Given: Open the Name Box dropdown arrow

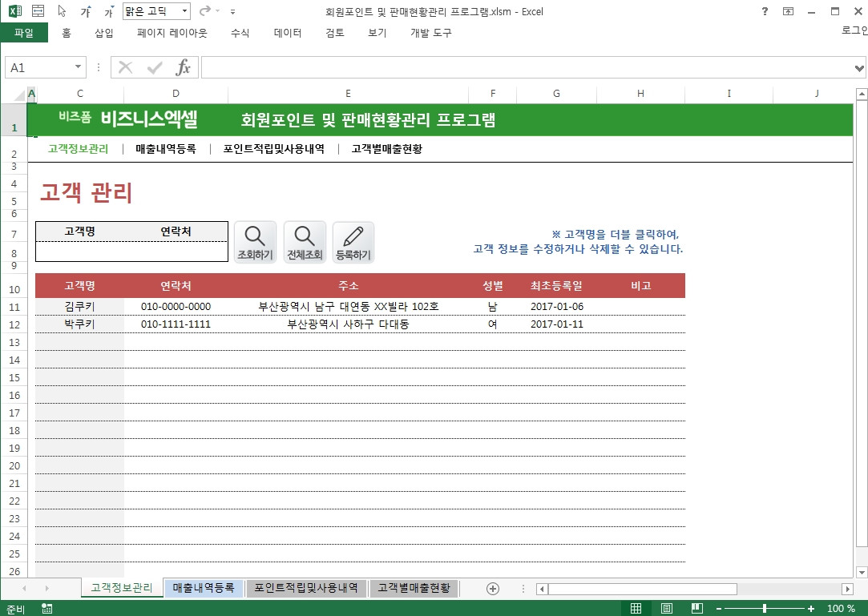Looking at the screenshot, I should click(x=78, y=67).
